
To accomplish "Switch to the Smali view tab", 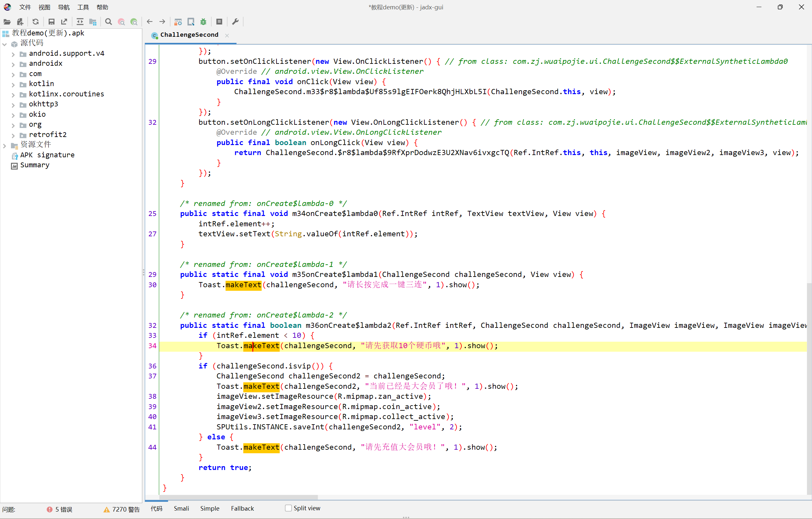I will pos(181,508).
